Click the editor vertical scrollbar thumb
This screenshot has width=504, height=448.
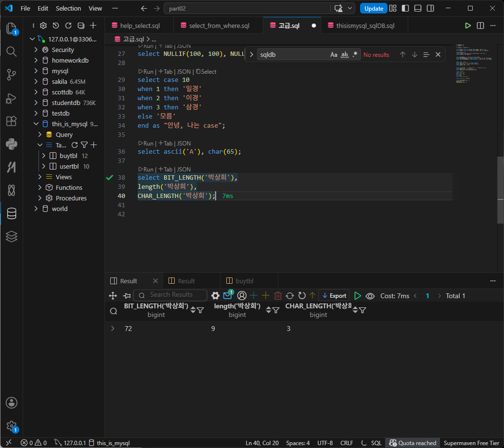pos(500,190)
